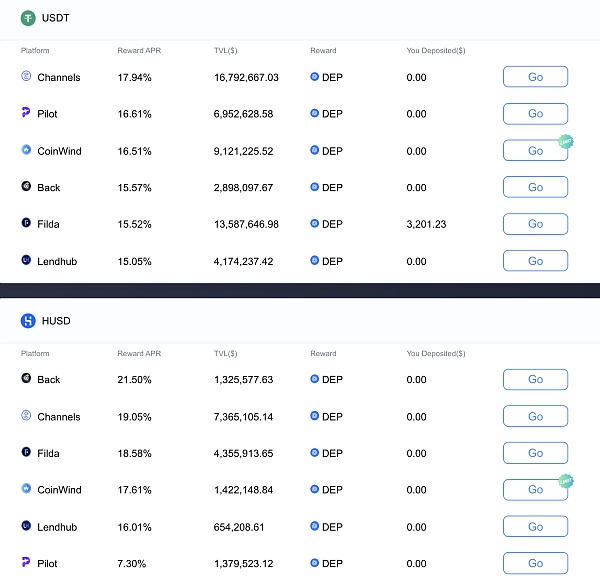The height and width of the screenshot is (583, 600).
Task: Go to Filda pool for HUSD
Action: 535,453
